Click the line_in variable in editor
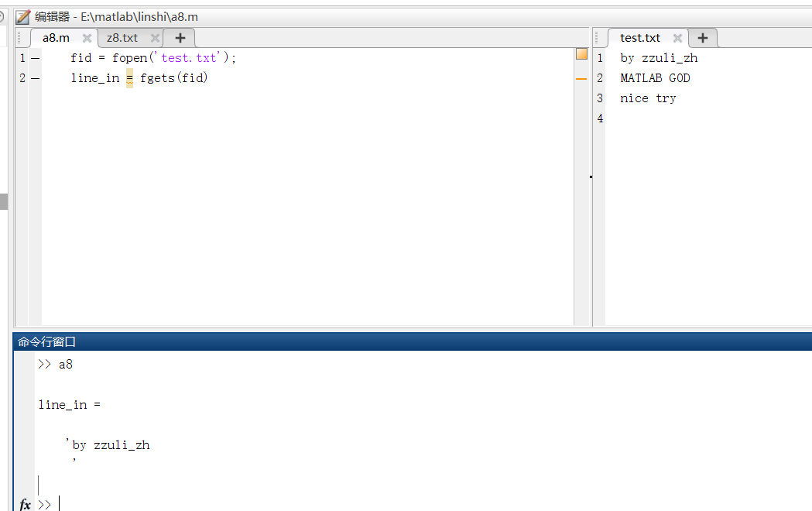Viewport: 812px width, 511px height. (95, 78)
